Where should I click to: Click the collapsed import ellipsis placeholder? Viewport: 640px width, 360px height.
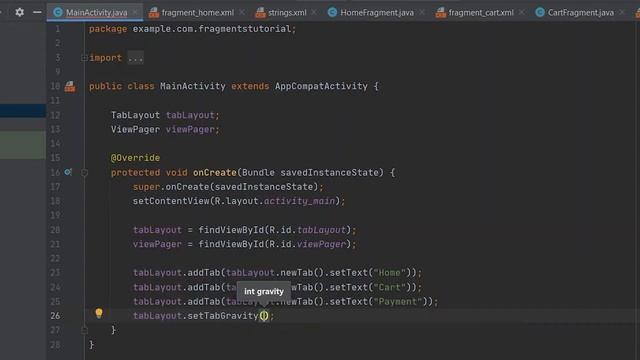pos(136,58)
